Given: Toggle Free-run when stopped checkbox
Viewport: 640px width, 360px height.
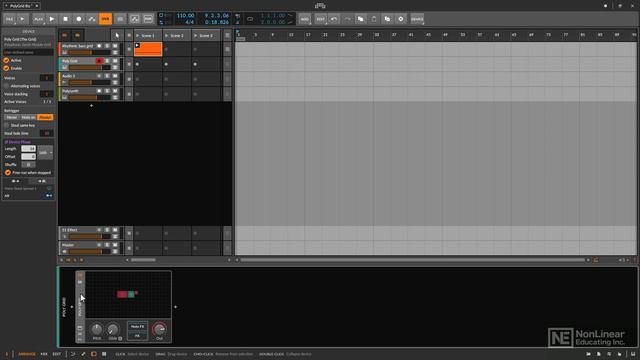Looking at the screenshot, I should 8,173.
